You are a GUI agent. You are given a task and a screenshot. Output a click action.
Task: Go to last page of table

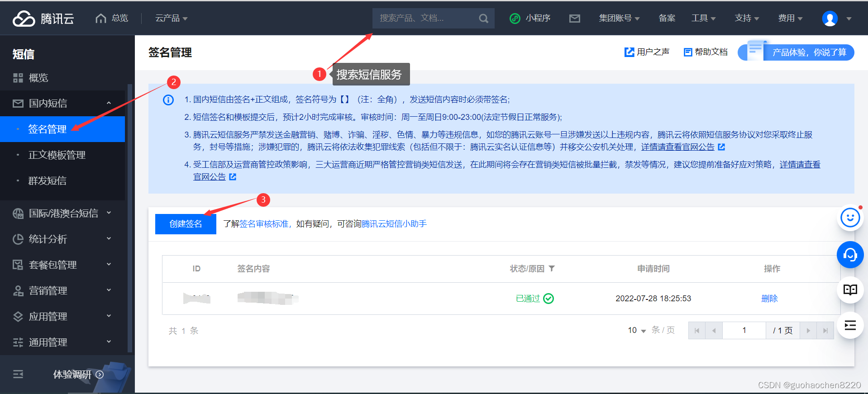(825, 331)
